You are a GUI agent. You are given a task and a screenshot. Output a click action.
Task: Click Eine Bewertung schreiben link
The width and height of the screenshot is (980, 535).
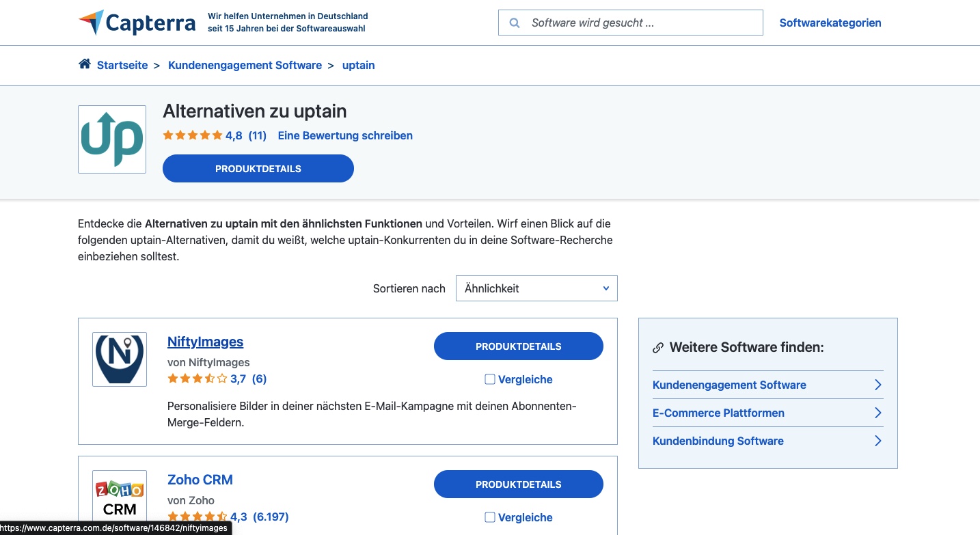(x=345, y=135)
